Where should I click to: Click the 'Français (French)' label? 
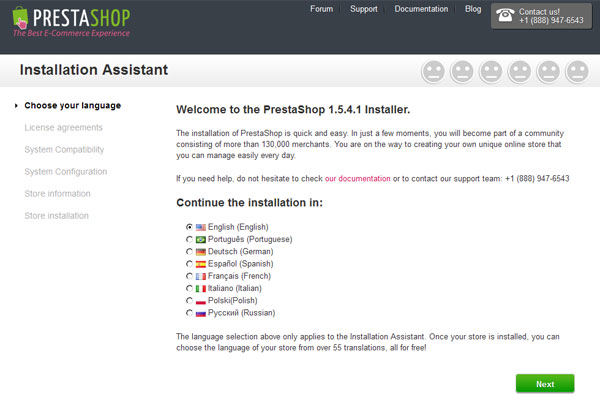tap(239, 276)
